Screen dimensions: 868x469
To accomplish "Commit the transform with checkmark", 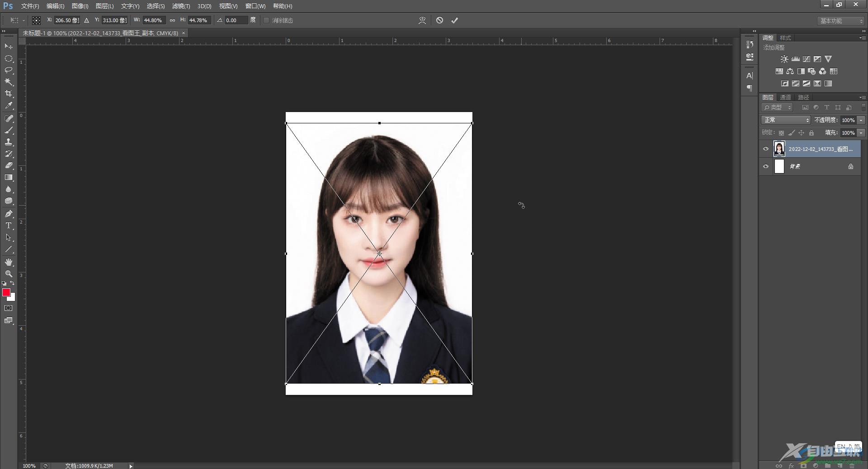I will pos(454,20).
